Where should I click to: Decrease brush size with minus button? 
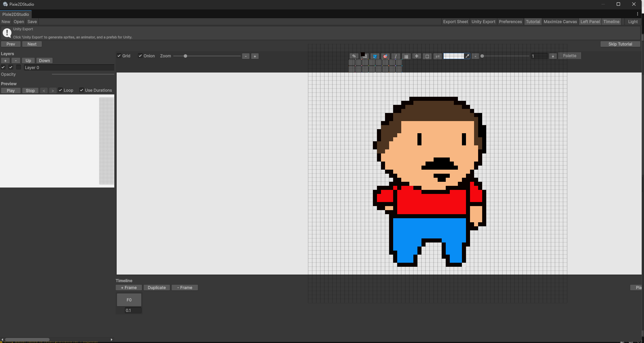(x=475, y=56)
